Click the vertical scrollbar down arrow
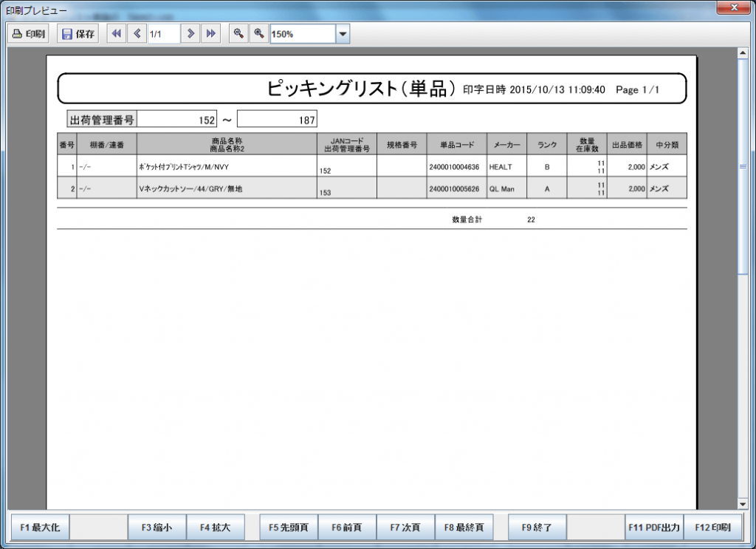 (x=743, y=504)
